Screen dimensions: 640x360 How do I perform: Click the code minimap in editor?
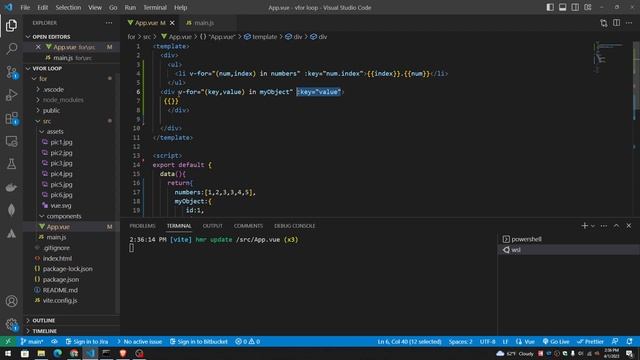610,57
